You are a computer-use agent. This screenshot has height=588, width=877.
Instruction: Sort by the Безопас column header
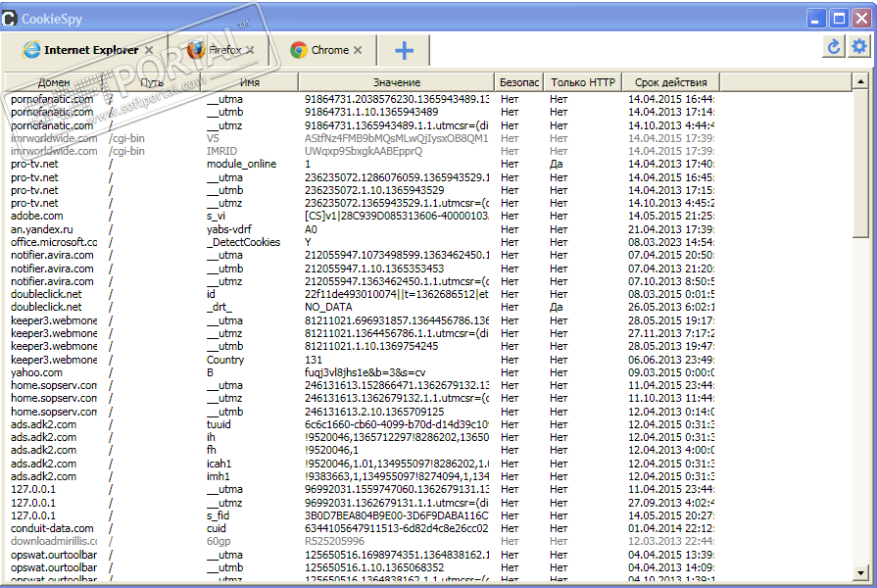519,82
